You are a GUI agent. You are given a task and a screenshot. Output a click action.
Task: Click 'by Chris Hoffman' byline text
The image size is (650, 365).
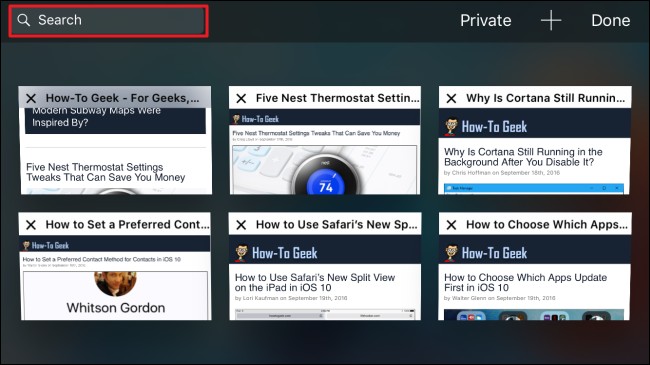click(502, 173)
